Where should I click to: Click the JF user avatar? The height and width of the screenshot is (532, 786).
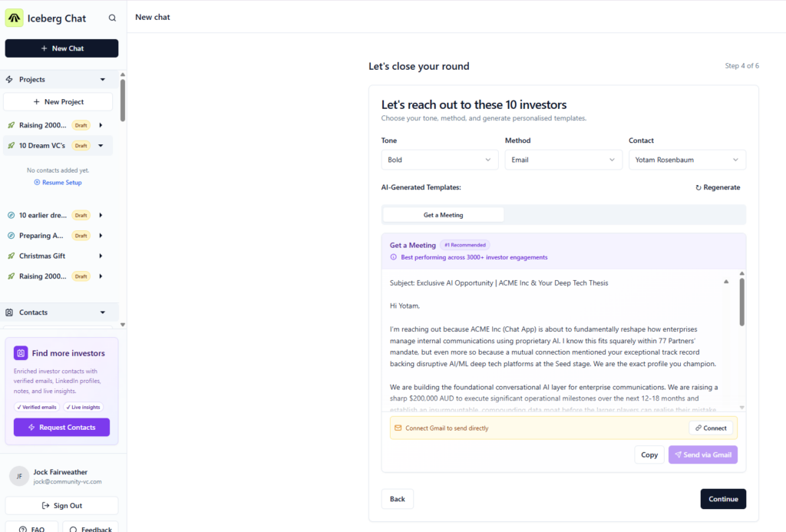click(x=19, y=476)
